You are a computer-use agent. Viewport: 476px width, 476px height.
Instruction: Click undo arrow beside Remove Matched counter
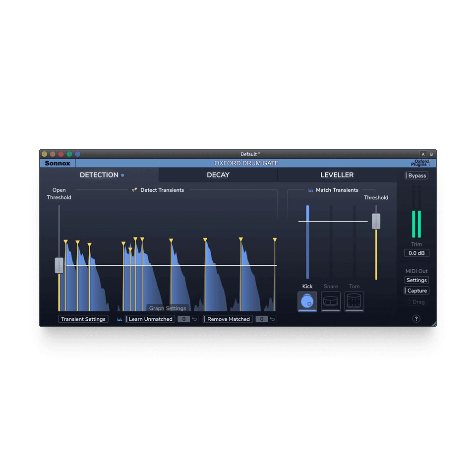tap(272, 319)
